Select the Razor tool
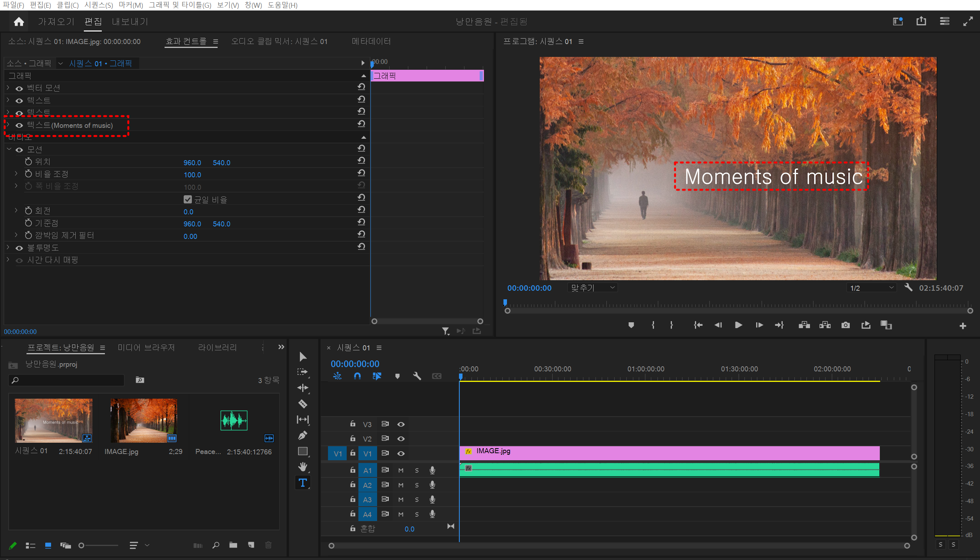 coord(303,404)
